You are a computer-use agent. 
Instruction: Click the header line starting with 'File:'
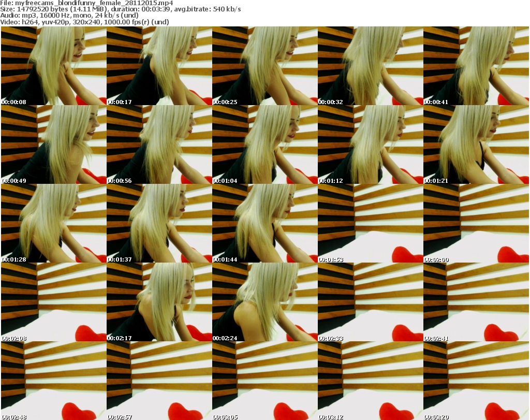point(86,3)
